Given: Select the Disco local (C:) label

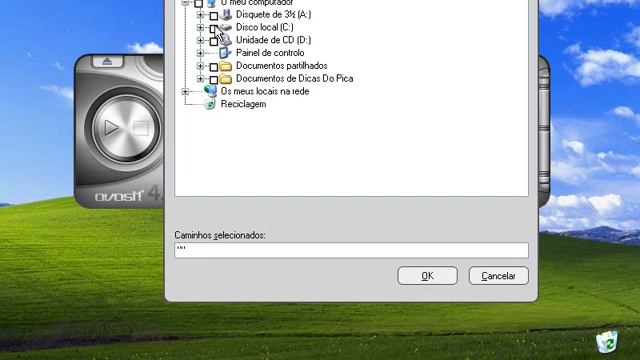Looking at the screenshot, I should pos(264,27).
